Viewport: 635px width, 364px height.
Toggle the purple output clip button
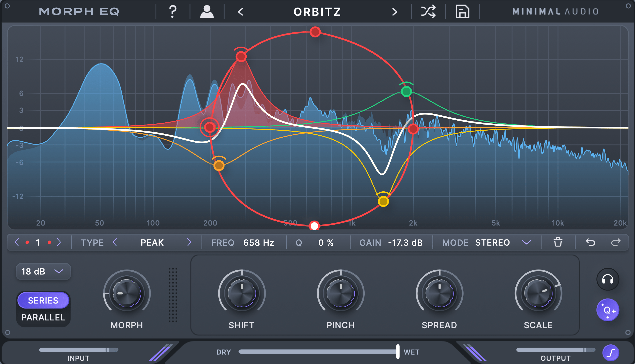pyautogui.click(x=610, y=353)
